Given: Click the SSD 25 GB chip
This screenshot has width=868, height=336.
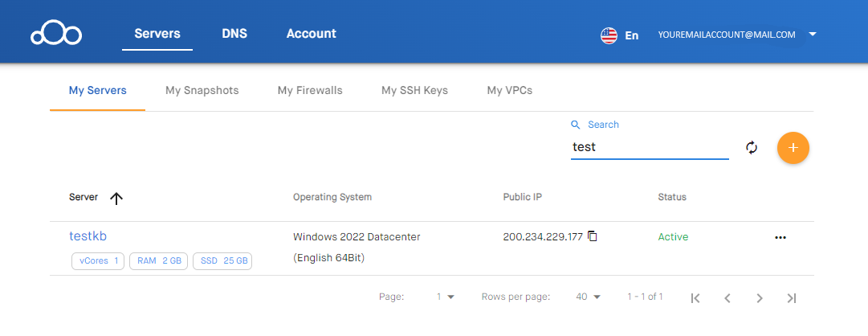Looking at the screenshot, I should [x=222, y=261].
